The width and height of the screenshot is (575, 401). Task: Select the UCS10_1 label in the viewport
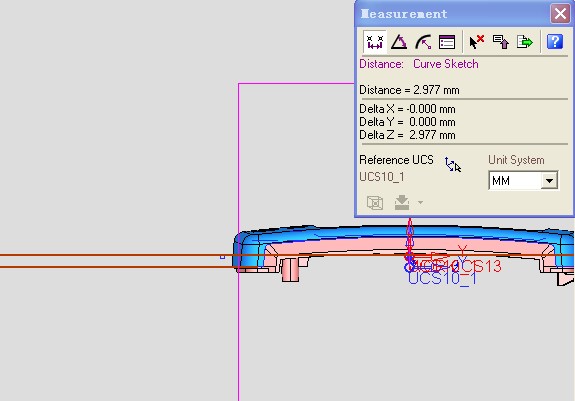(442, 279)
